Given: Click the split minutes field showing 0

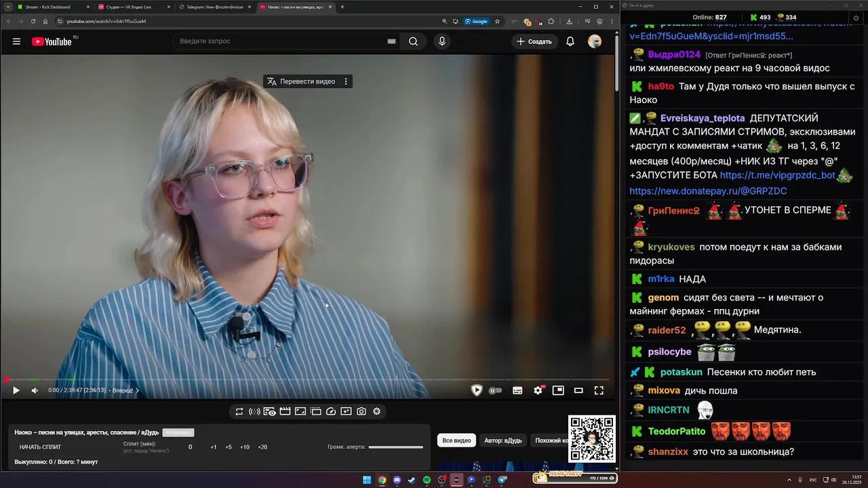Looking at the screenshot, I should tap(190, 447).
